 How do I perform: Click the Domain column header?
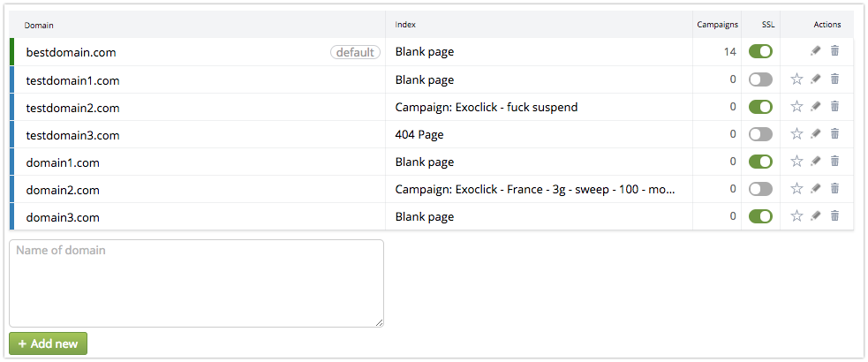(x=39, y=25)
